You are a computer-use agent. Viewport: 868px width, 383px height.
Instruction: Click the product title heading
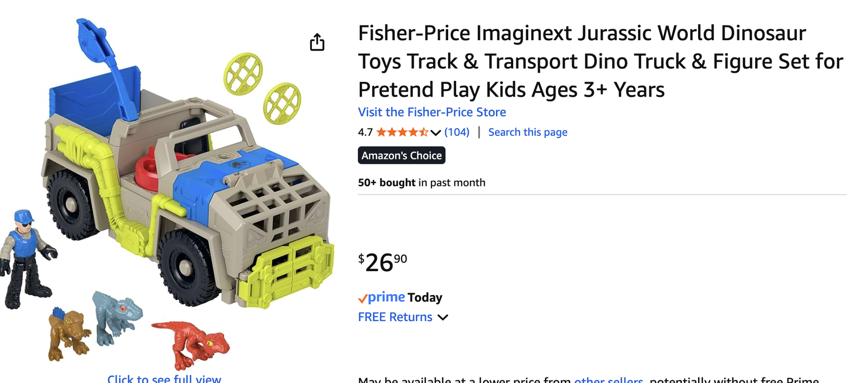(597, 61)
